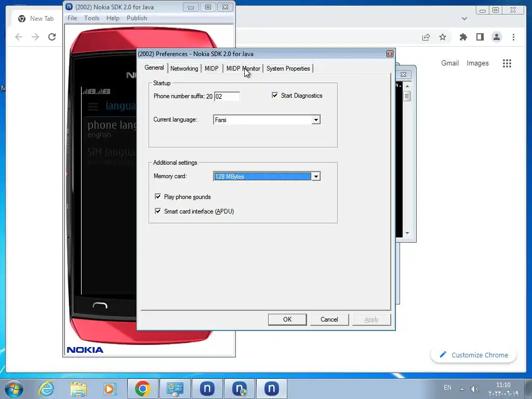This screenshot has width=532, height=399.
Task: Click the console window scrollbar thumb
Action: point(407,96)
